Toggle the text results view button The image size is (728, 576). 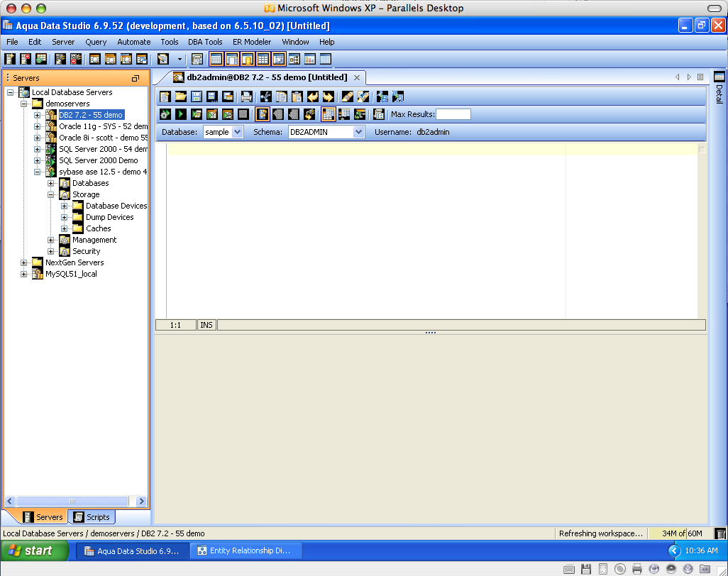tap(344, 114)
